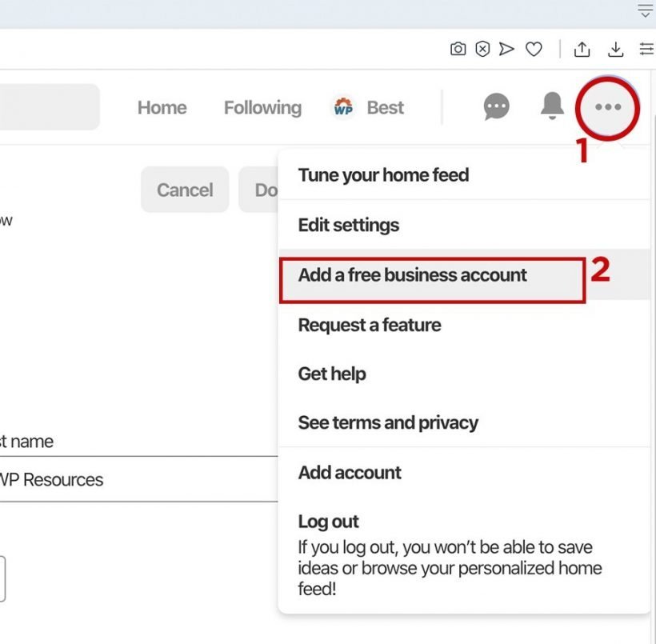Open the tab menu icon at top right

tap(645, 10)
